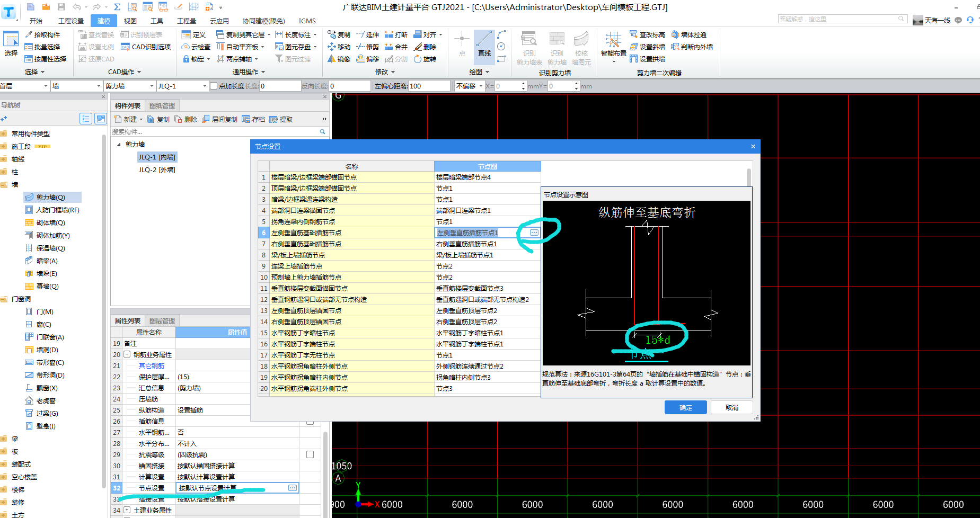Click the 修剪 trim tool

click(x=368, y=47)
